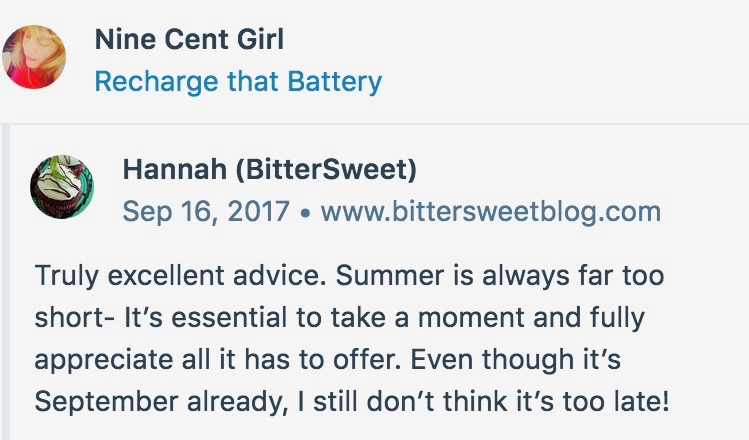Screen dimensions: 749x440
Task: Click the Nine Cent Girl avatar photo
Action: pyautogui.click(x=34, y=57)
